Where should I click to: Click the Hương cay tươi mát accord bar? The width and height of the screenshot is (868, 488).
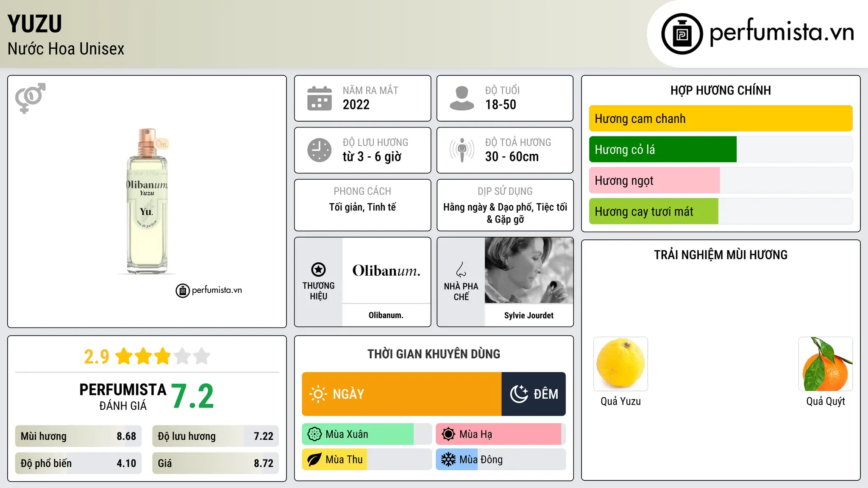(721, 211)
